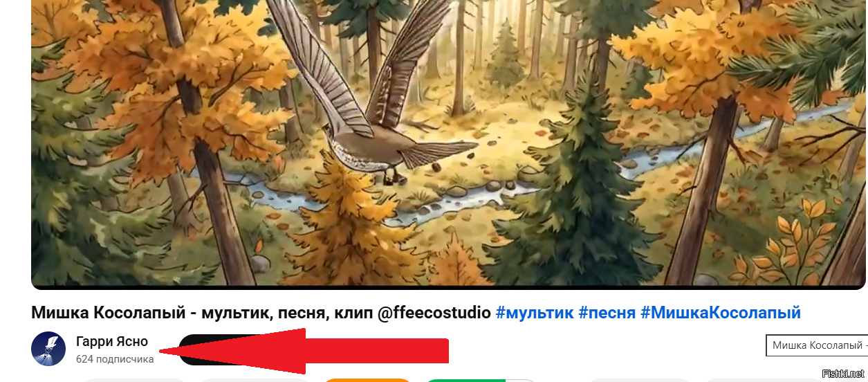Open the #мультик hashtag link
Viewport: 868px width, 382px height.
click(535, 312)
